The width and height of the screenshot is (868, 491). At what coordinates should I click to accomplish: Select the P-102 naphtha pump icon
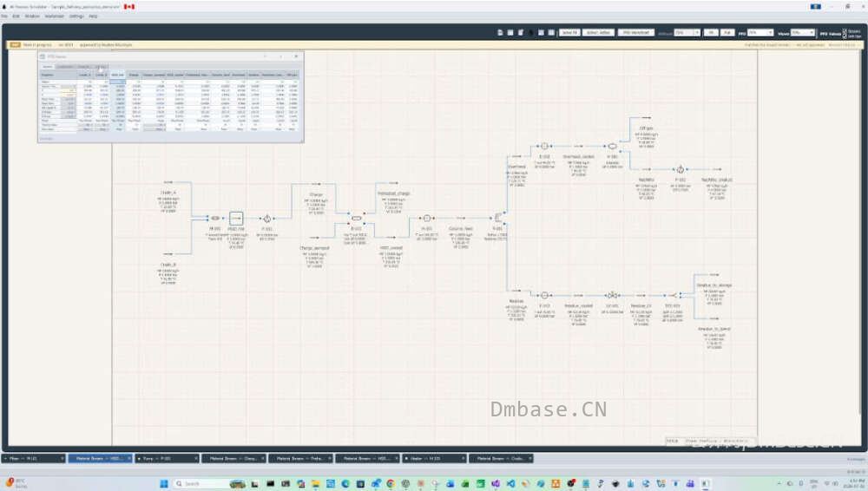pos(681,169)
